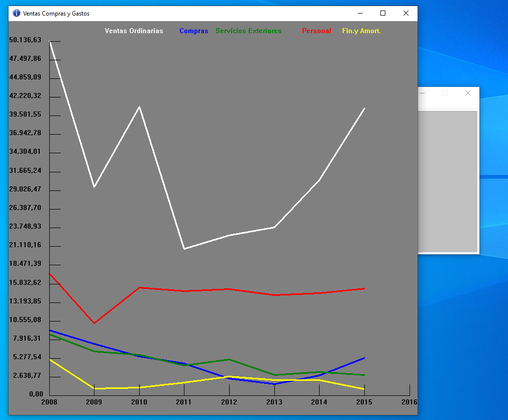Viewport: 508px width, 420px height.
Task: Click the 50.136,63 axis value
Action: (25, 40)
